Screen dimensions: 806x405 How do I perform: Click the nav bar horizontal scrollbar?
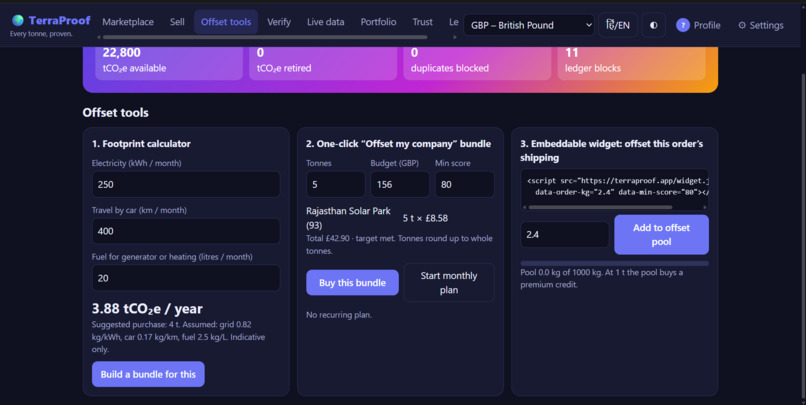tap(265, 37)
